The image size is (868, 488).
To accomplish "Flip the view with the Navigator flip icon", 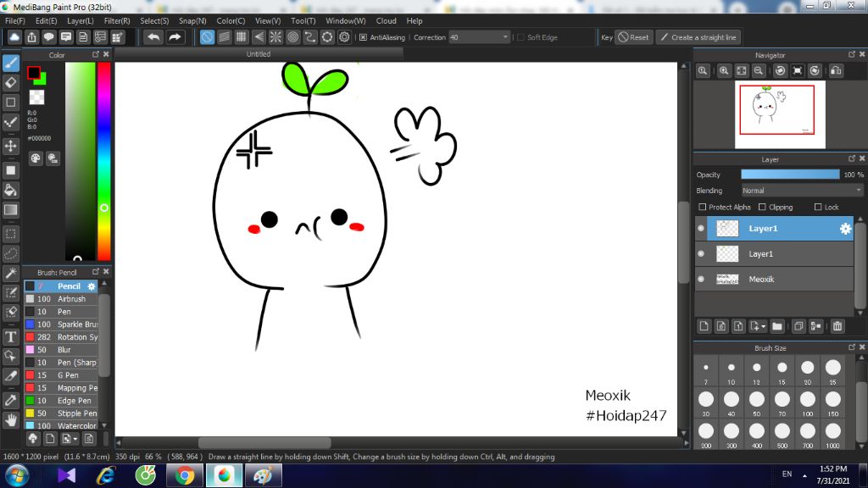I will click(836, 71).
